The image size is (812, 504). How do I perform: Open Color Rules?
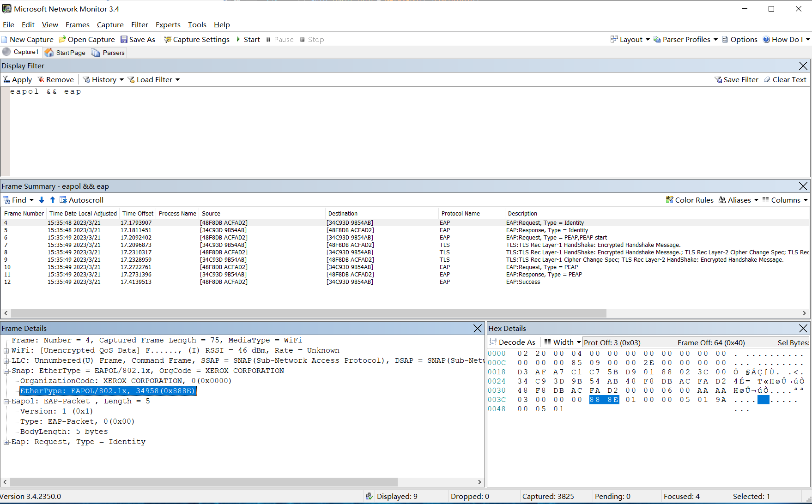click(689, 200)
